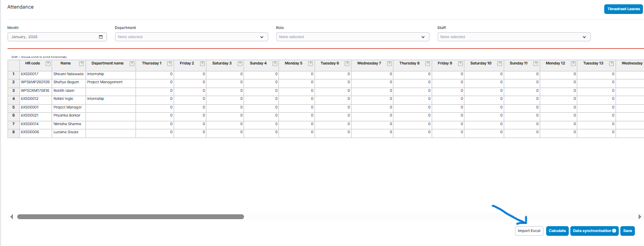Click info icon on Data synchronization button
Image resolution: width=644 pixels, height=246 pixels.
tap(614, 231)
